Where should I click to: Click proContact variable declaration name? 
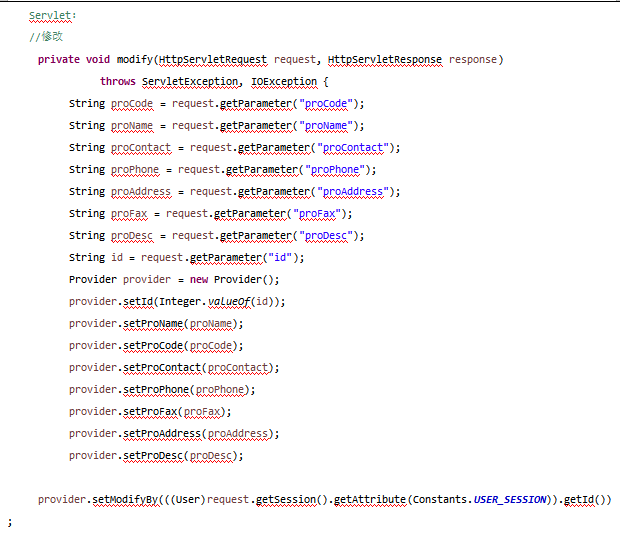[x=141, y=148]
